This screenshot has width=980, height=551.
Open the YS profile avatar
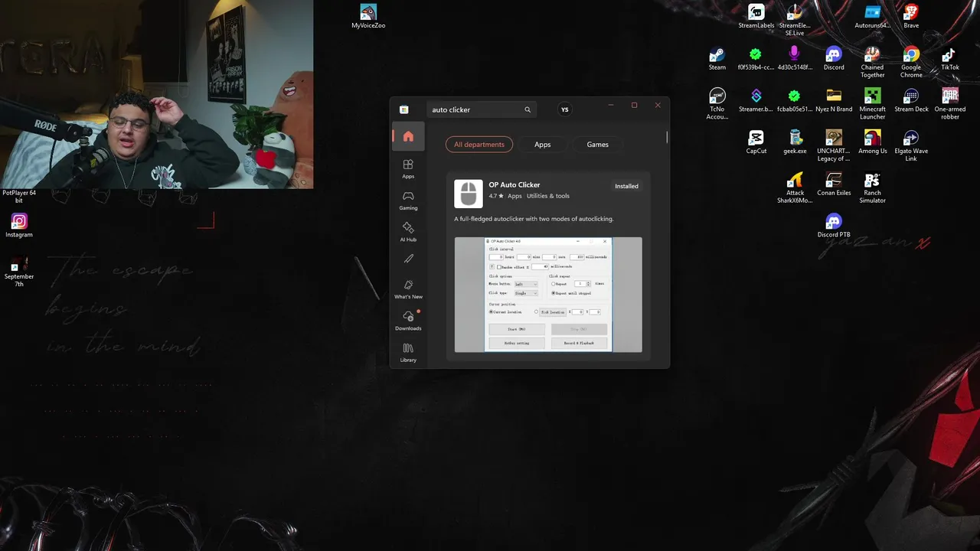pyautogui.click(x=565, y=109)
